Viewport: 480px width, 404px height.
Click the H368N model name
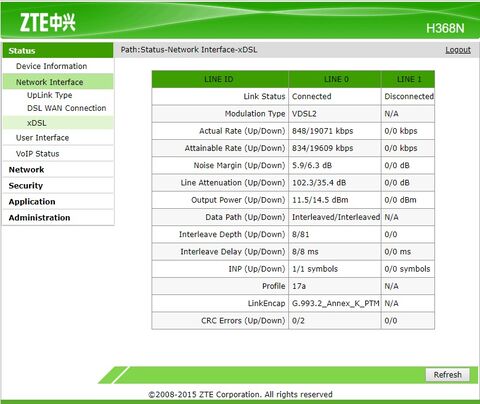(x=445, y=28)
